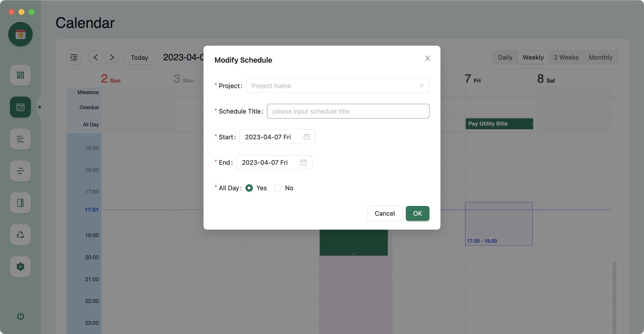Switch to the Monthly view tab
Image resolution: width=644 pixels, height=334 pixels.
coord(600,57)
